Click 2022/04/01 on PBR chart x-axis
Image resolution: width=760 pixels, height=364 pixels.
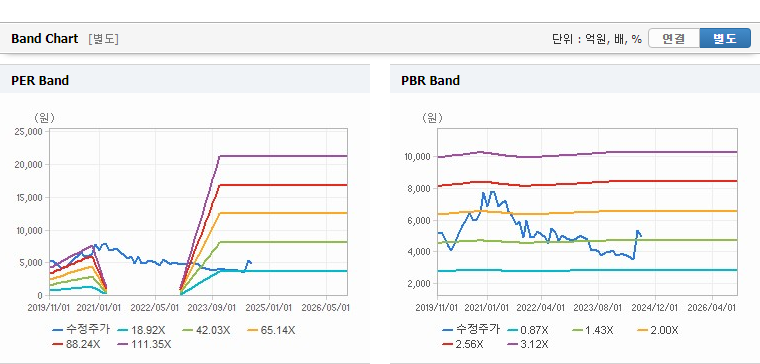point(541,308)
